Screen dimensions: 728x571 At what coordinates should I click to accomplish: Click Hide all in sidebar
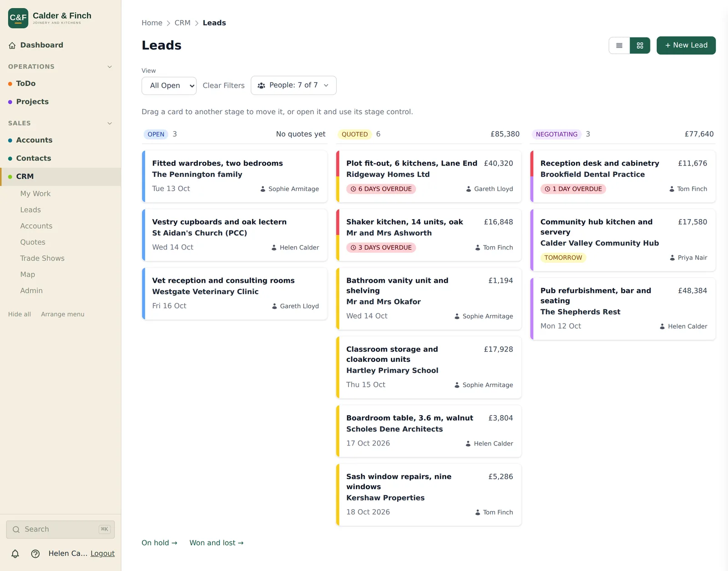pos(20,314)
